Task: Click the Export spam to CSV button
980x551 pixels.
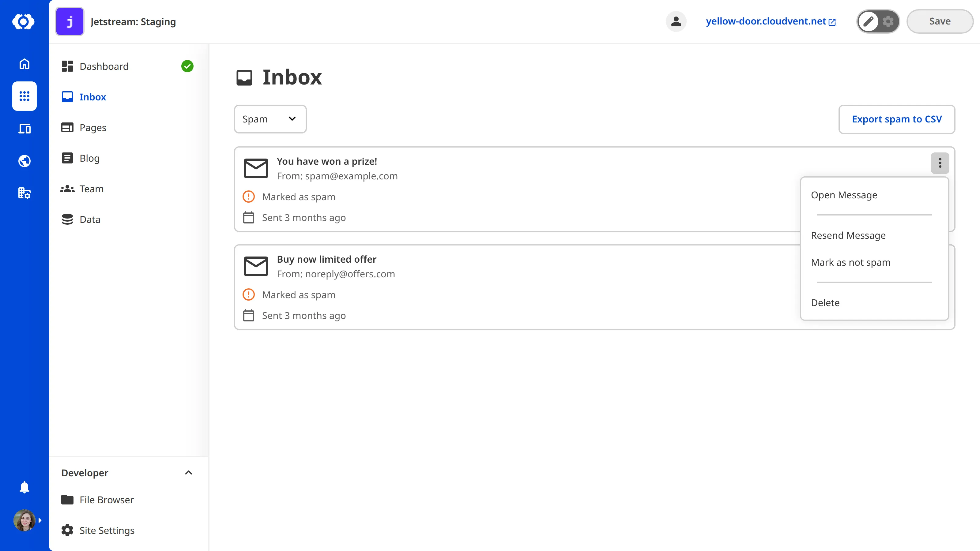Action: click(x=897, y=119)
